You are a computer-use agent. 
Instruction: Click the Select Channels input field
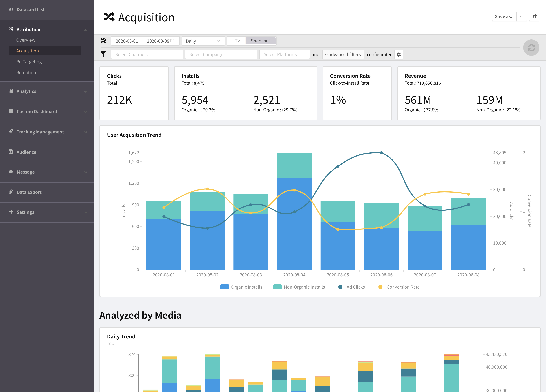click(x=147, y=54)
